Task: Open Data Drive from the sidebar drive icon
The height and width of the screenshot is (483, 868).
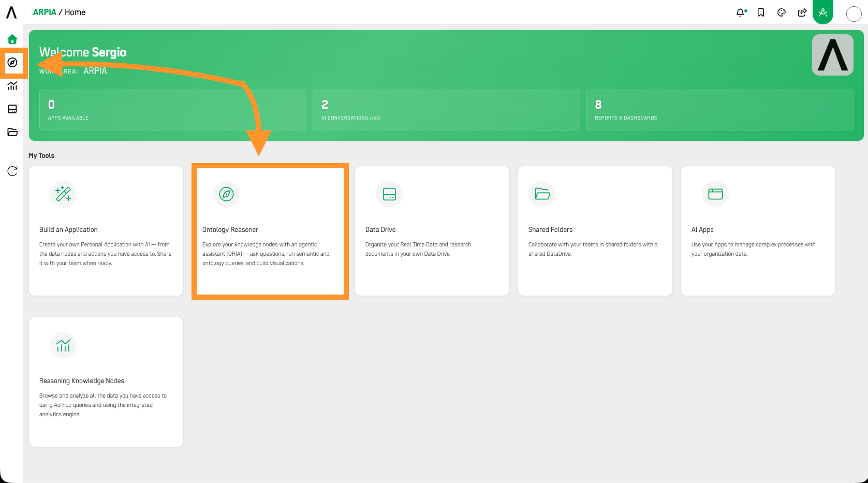Action: (12, 109)
